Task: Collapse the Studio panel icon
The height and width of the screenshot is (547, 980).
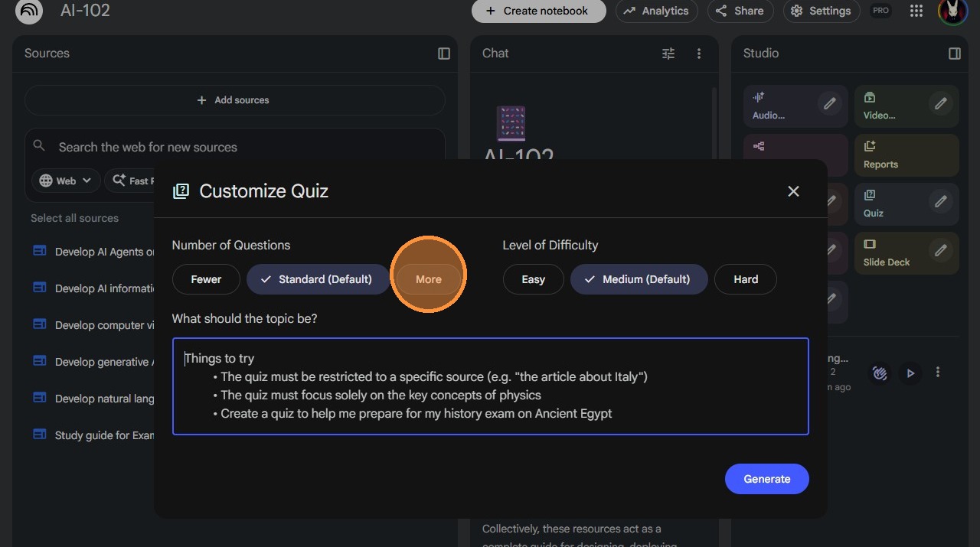Action: click(954, 54)
